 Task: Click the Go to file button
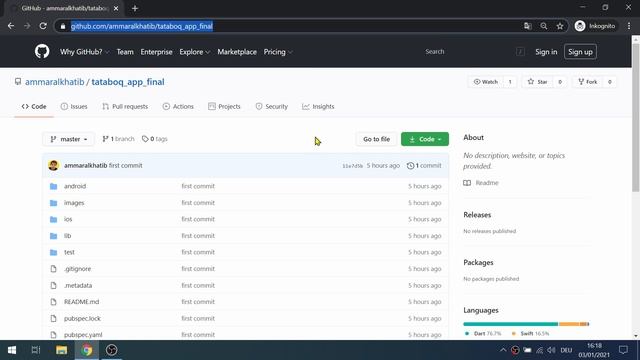(x=376, y=139)
